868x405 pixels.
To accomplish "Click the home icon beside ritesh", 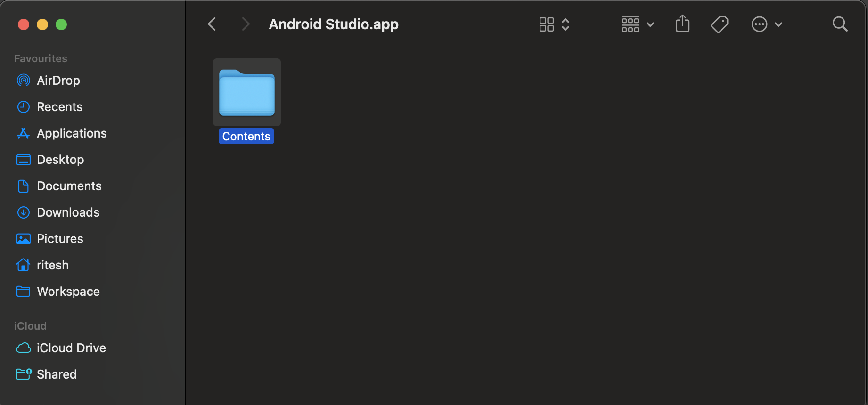I will 24,265.
